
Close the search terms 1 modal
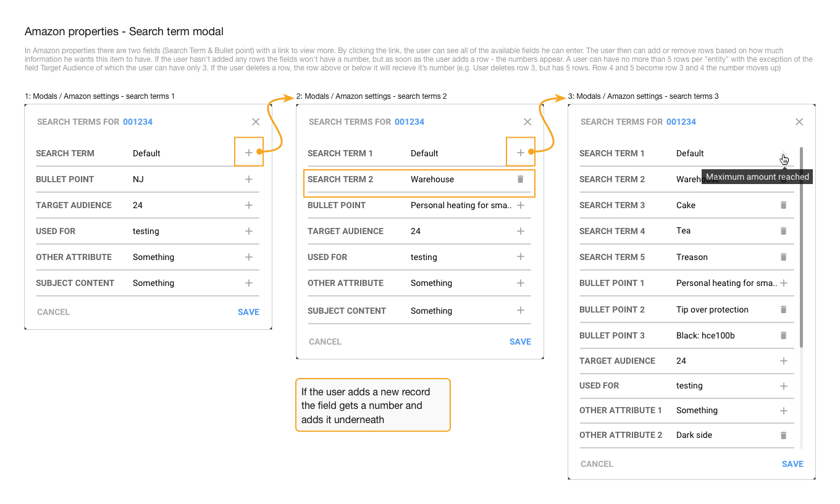pos(256,122)
